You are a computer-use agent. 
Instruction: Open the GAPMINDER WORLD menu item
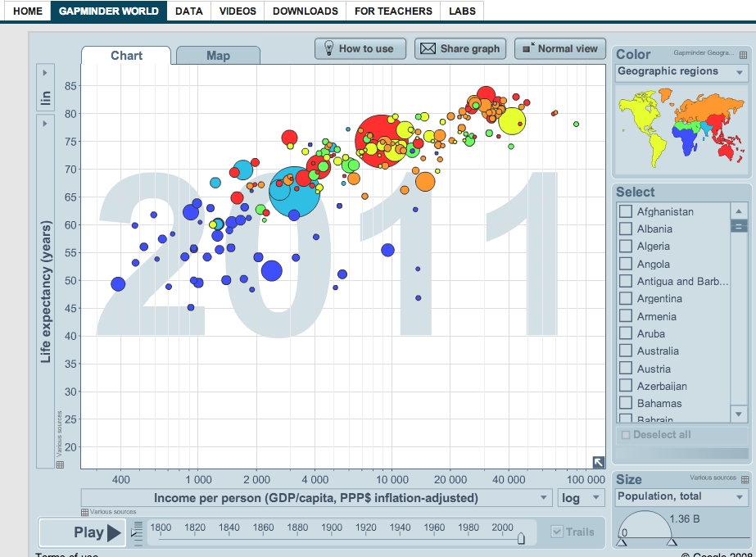109,11
